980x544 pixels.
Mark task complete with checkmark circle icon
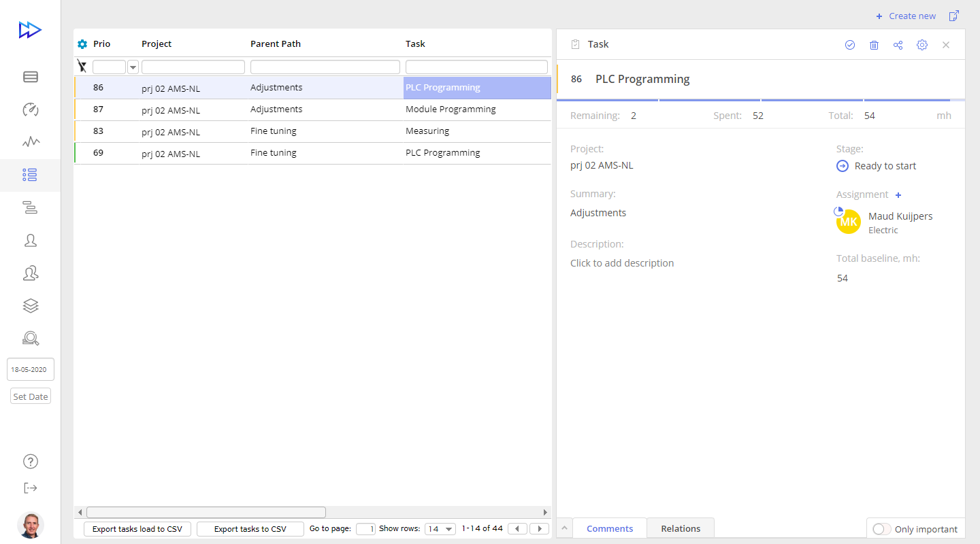click(850, 45)
